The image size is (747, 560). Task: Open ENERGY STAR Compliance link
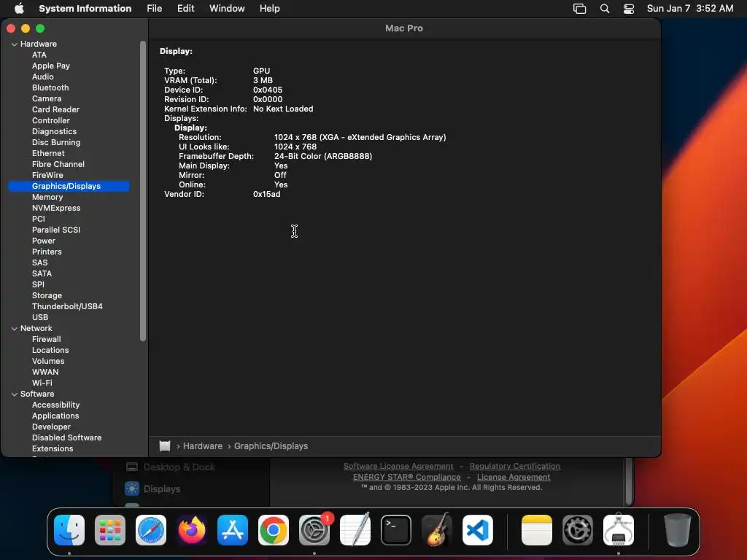point(406,477)
